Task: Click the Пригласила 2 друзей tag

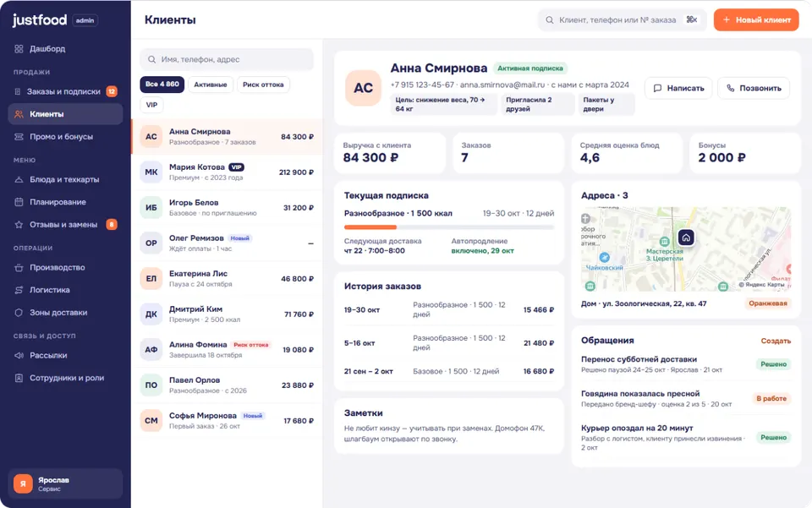Action: coord(538,105)
